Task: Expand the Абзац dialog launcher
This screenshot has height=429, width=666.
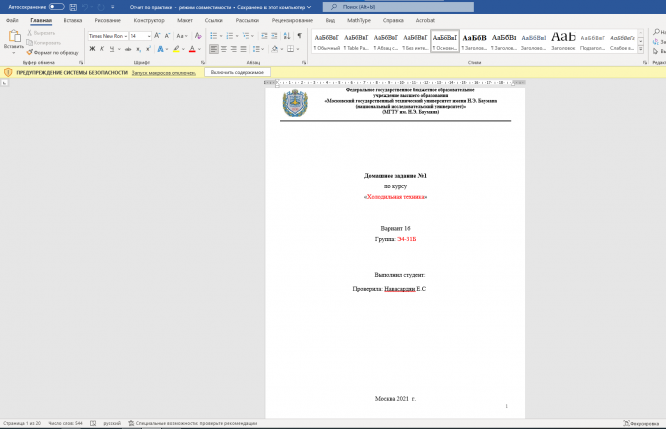Action: pos(304,62)
